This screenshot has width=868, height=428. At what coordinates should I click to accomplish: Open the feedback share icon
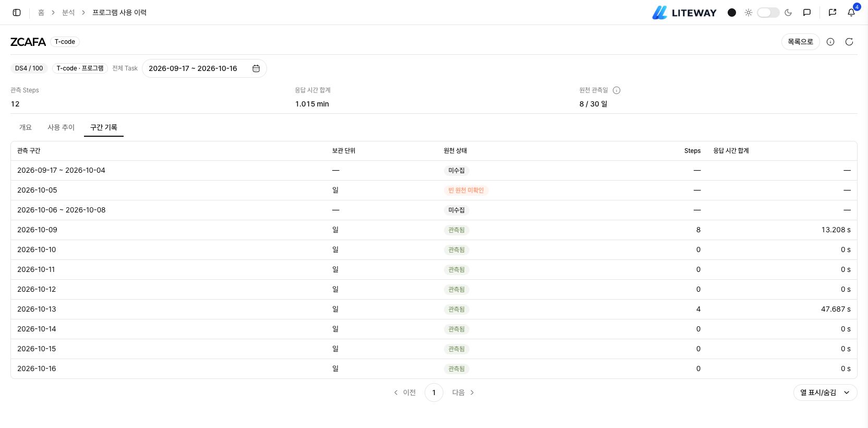click(x=833, y=13)
